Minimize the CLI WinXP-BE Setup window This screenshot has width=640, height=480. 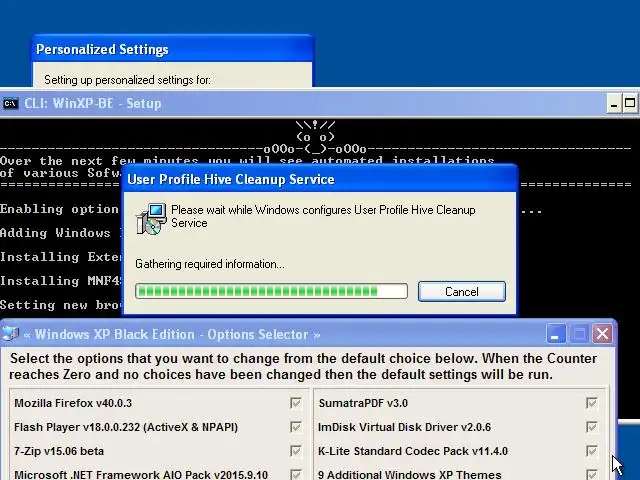click(614, 103)
